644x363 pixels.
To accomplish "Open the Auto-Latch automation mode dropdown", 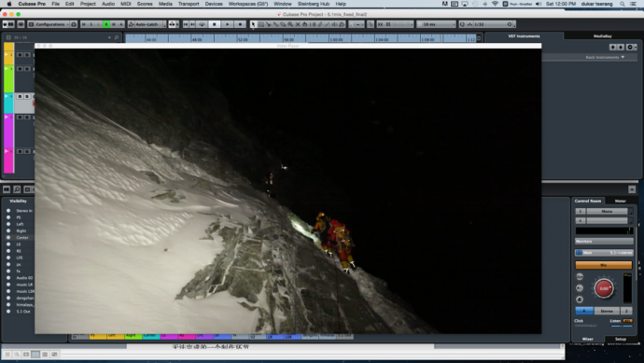I will [x=147, y=24].
